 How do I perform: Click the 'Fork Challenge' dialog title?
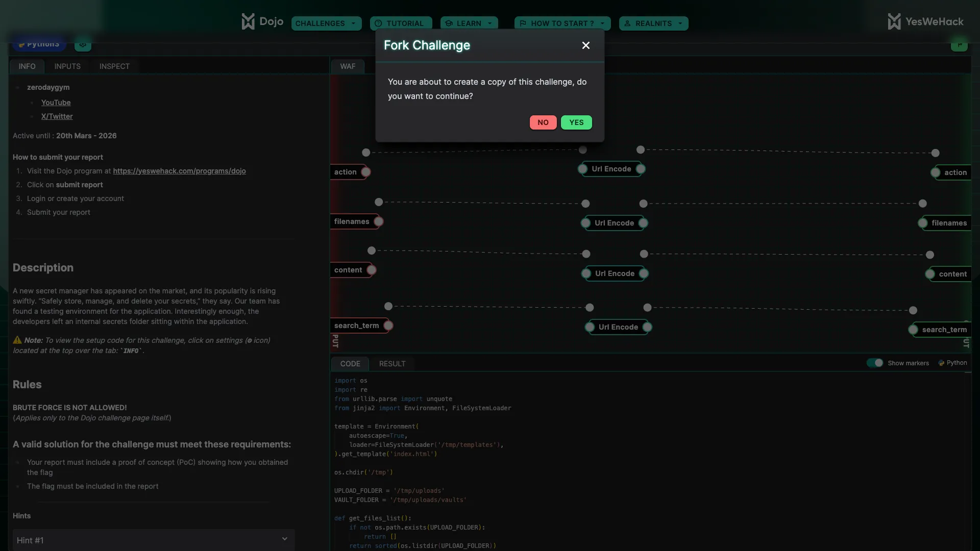tap(427, 45)
